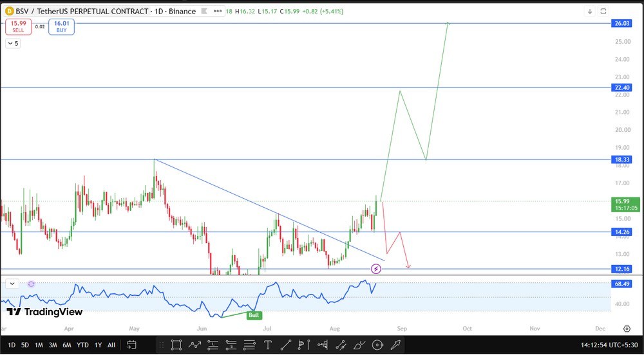Set the range to 5D
The image size is (644, 355).
click(x=25, y=345)
